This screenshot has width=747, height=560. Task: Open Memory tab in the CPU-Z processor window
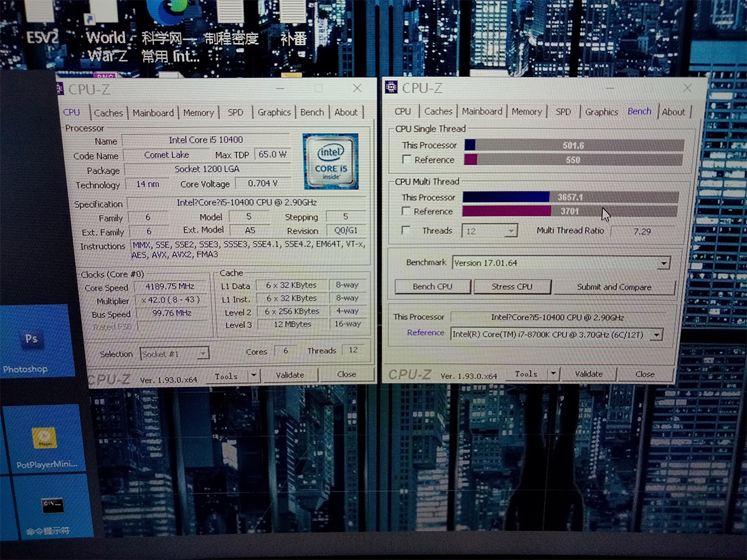click(199, 113)
